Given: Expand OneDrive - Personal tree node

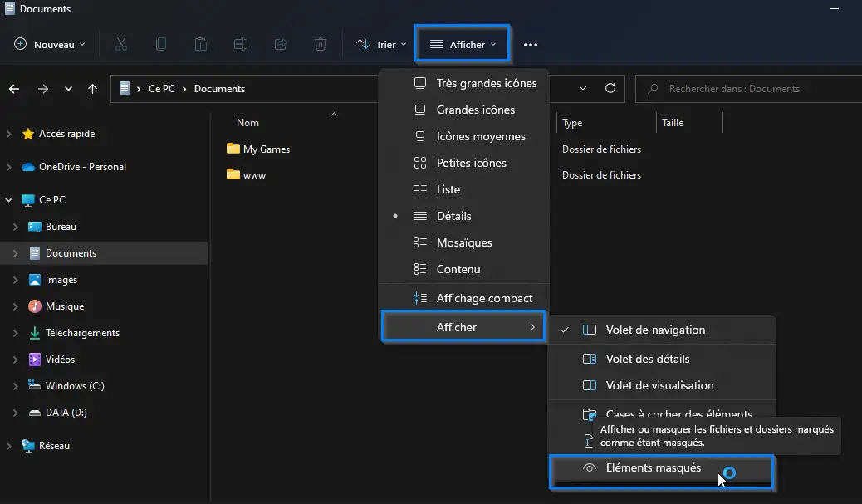Looking at the screenshot, I should tap(9, 167).
